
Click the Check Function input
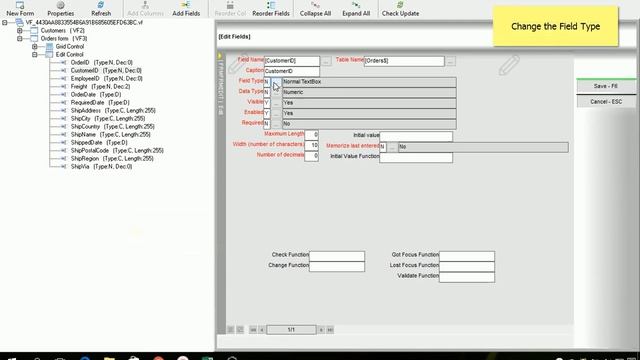(337, 256)
